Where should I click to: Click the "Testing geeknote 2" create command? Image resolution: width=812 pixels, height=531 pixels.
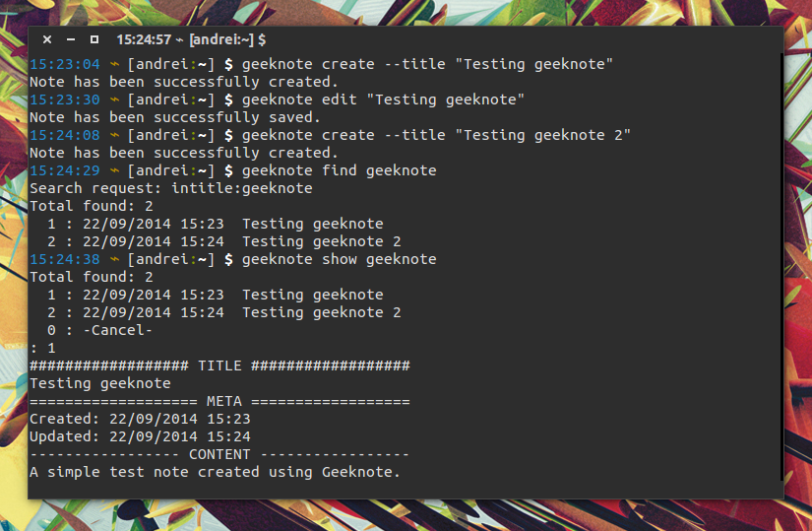coord(436,135)
